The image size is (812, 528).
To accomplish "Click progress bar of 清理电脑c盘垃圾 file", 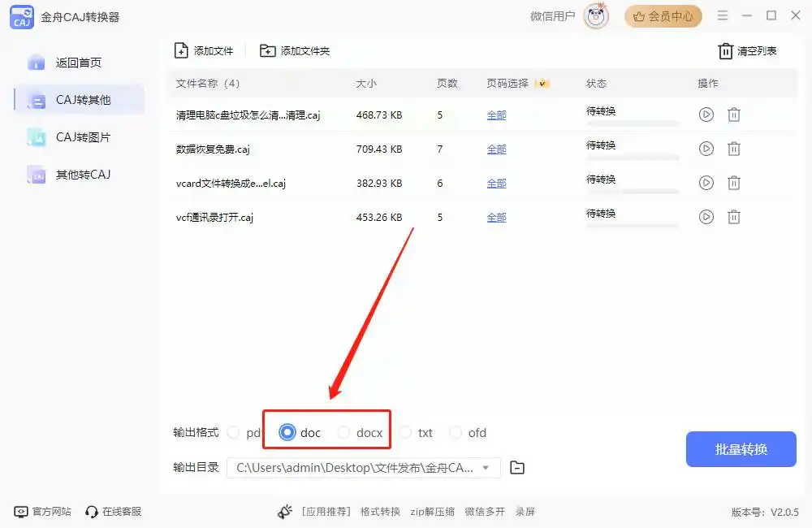I will (x=633, y=123).
